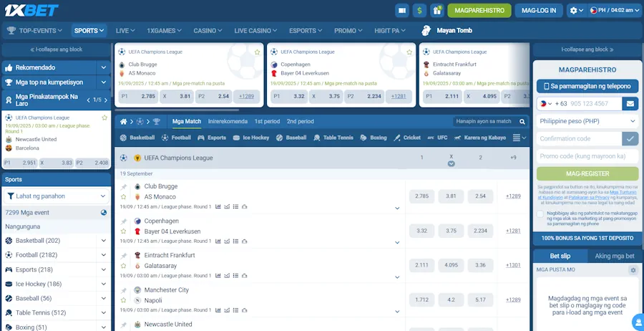The width and height of the screenshot is (644, 331).
Task: Switch to Aking mga bet tab
Action: click(x=615, y=256)
